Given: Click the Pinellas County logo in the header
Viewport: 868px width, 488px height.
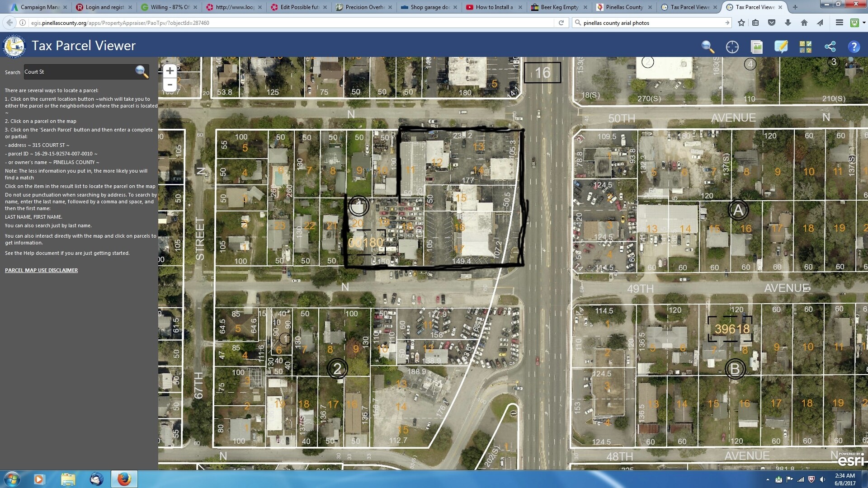Looking at the screenshot, I should (x=14, y=46).
